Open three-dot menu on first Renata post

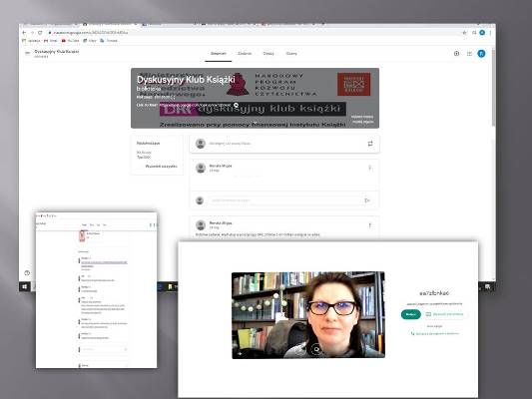pos(370,169)
